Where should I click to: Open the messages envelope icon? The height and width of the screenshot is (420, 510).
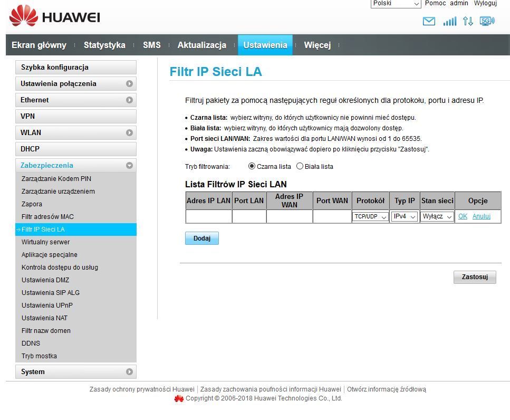pyautogui.click(x=429, y=22)
